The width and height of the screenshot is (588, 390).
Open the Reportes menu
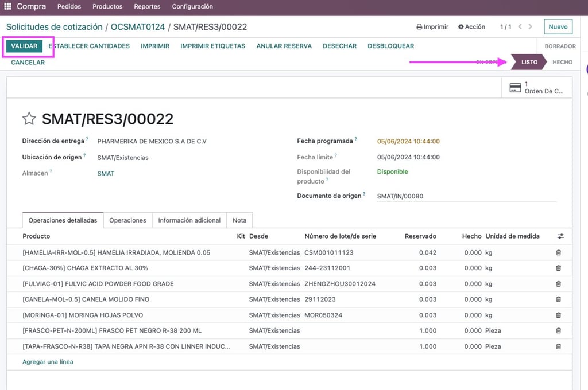pos(147,6)
